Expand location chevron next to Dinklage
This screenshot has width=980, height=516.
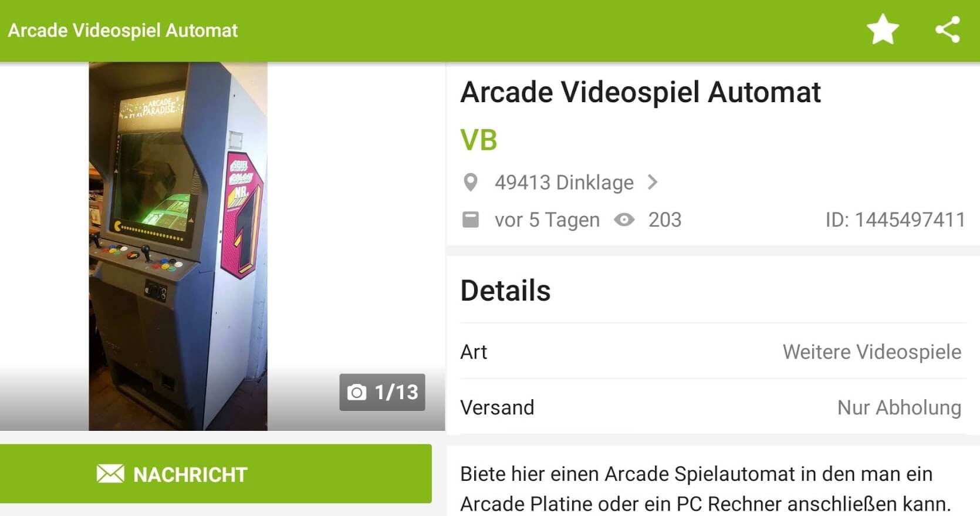pyautogui.click(x=652, y=183)
